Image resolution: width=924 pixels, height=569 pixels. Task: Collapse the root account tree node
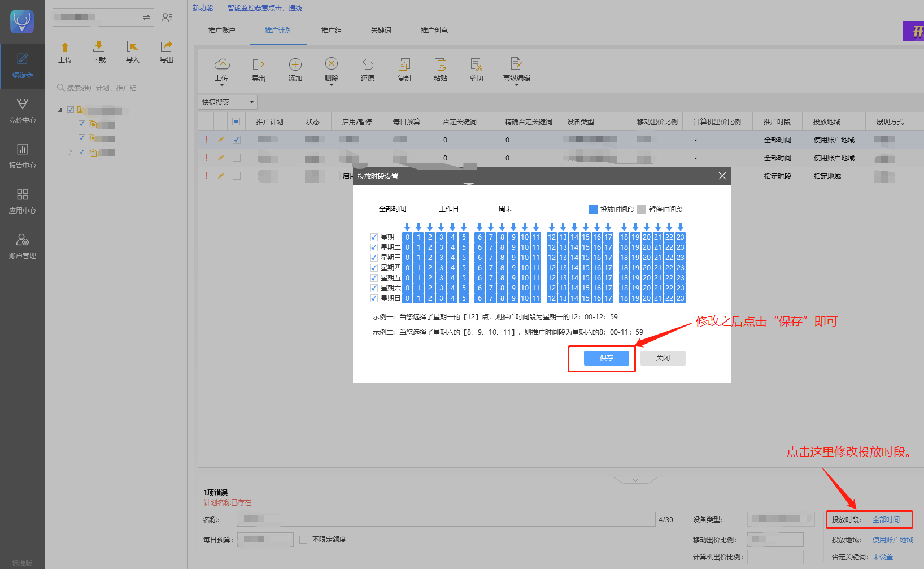coord(60,110)
